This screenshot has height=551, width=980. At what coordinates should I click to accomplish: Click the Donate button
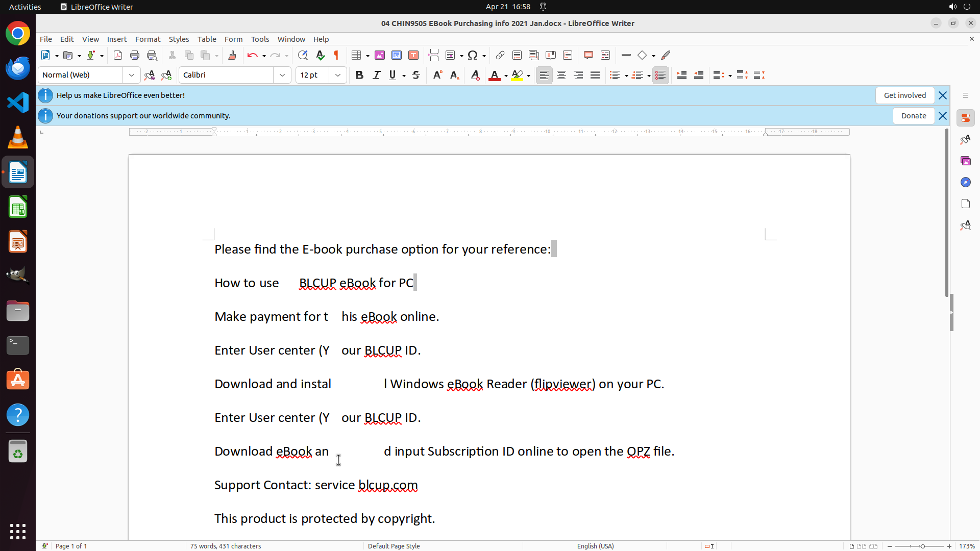tap(913, 116)
